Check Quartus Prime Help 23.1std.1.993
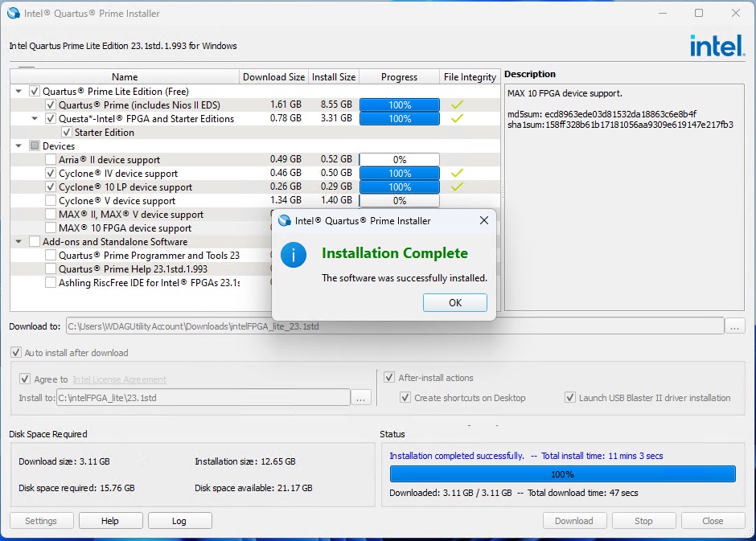 click(50, 268)
